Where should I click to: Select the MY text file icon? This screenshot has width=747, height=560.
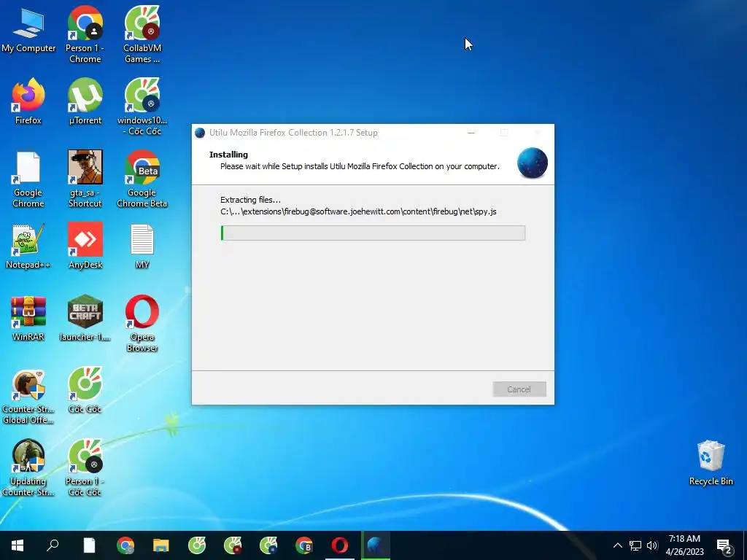pyautogui.click(x=142, y=246)
